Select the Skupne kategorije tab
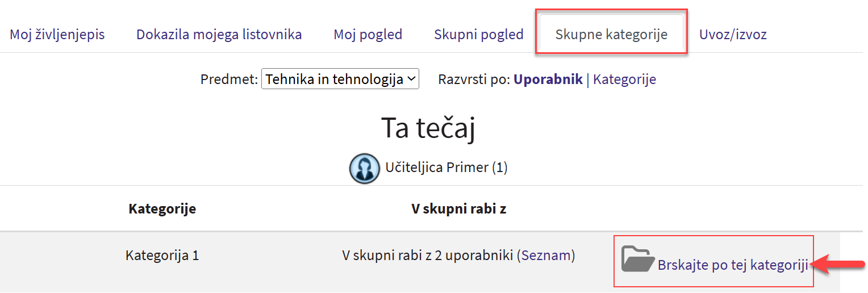The height and width of the screenshot is (293, 868). click(611, 34)
